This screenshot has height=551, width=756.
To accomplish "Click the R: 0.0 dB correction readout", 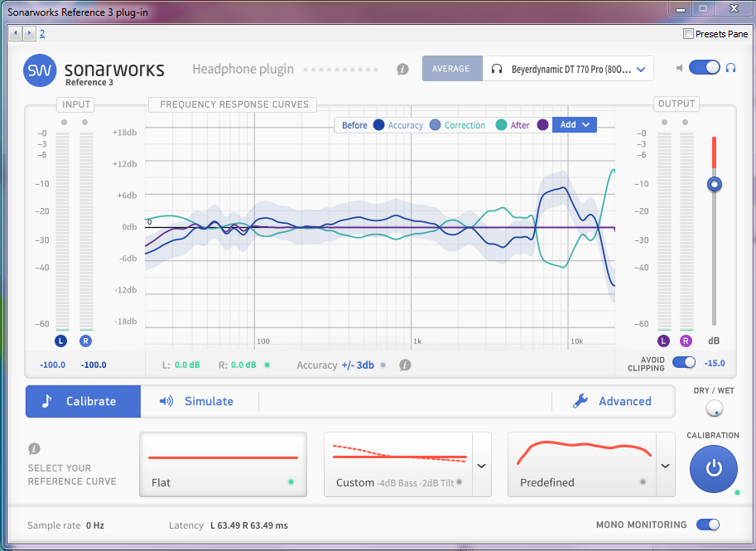I will (x=237, y=365).
